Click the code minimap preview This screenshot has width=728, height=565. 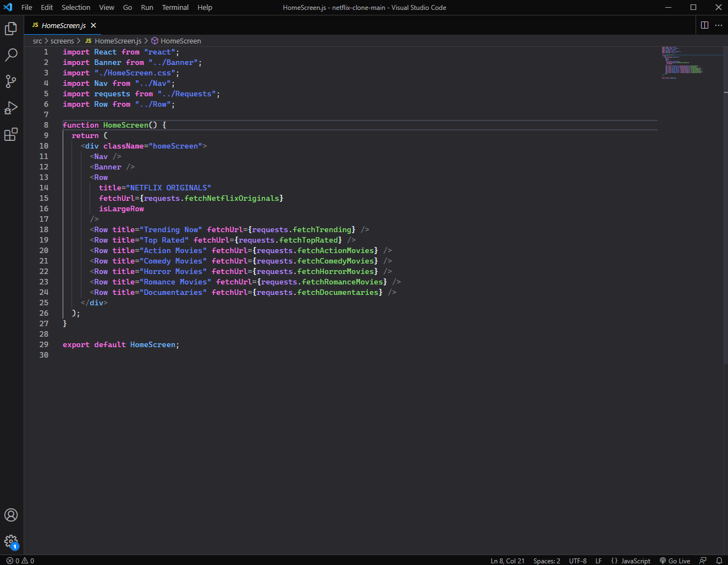[682, 63]
